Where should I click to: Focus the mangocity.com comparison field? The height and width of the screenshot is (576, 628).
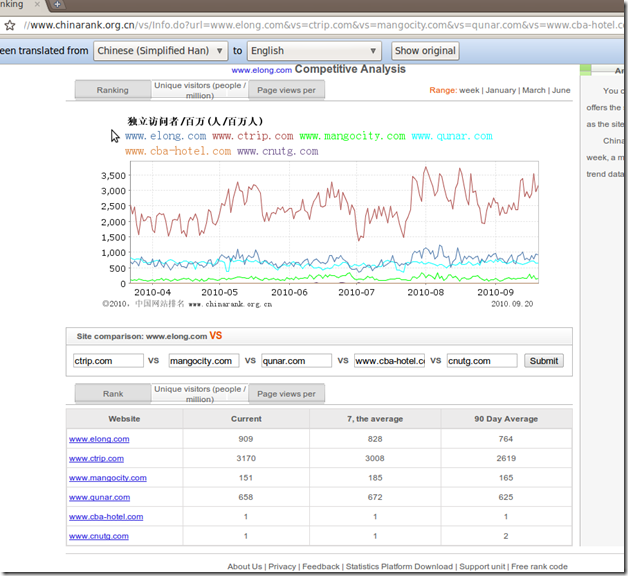point(203,361)
